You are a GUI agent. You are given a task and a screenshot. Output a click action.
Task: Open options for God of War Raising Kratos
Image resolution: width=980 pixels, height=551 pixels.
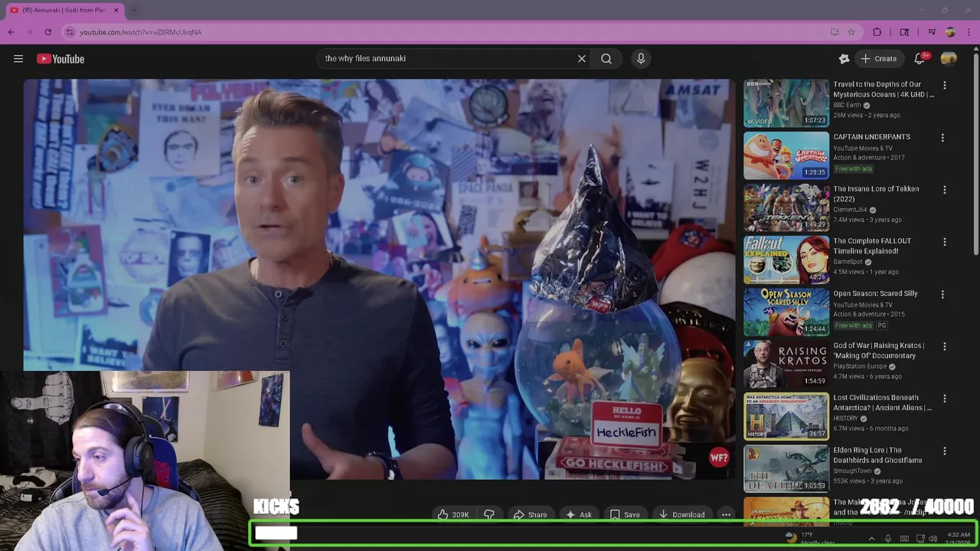coord(944,347)
